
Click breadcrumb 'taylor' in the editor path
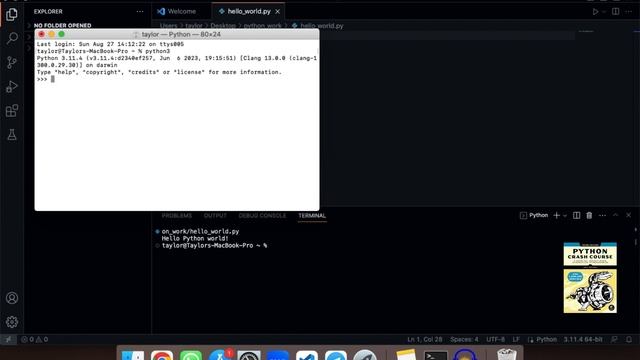[194, 26]
